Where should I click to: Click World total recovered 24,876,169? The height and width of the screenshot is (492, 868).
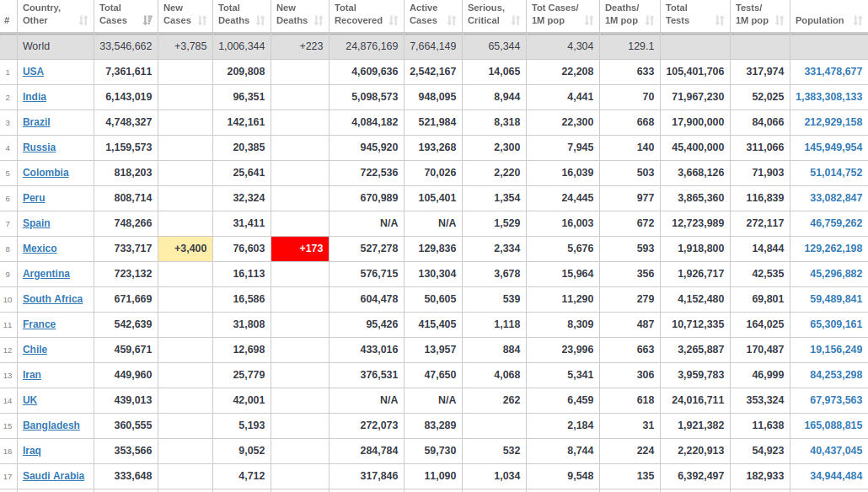click(x=372, y=46)
